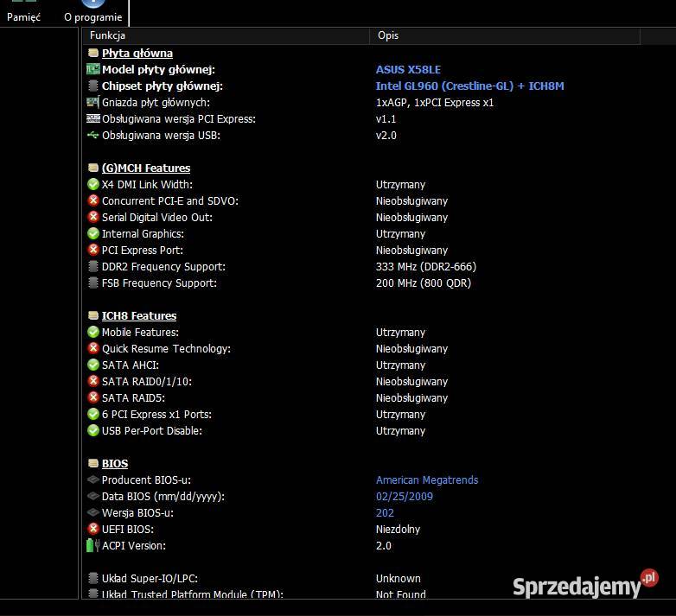Click the green check icon for SATA AHCI
This screenshot has height=616, width=676.
[93, 365]
